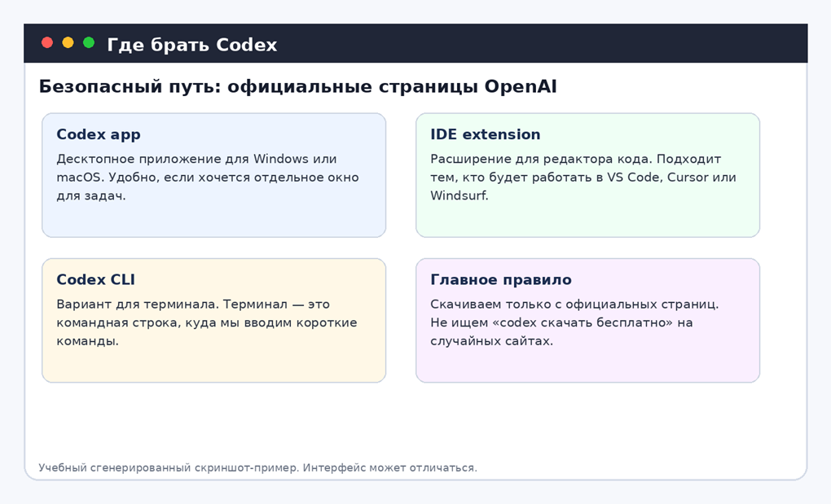831x504 pixels.
Task: Click the yellow minimize window dot
Action: coord(68,43)
